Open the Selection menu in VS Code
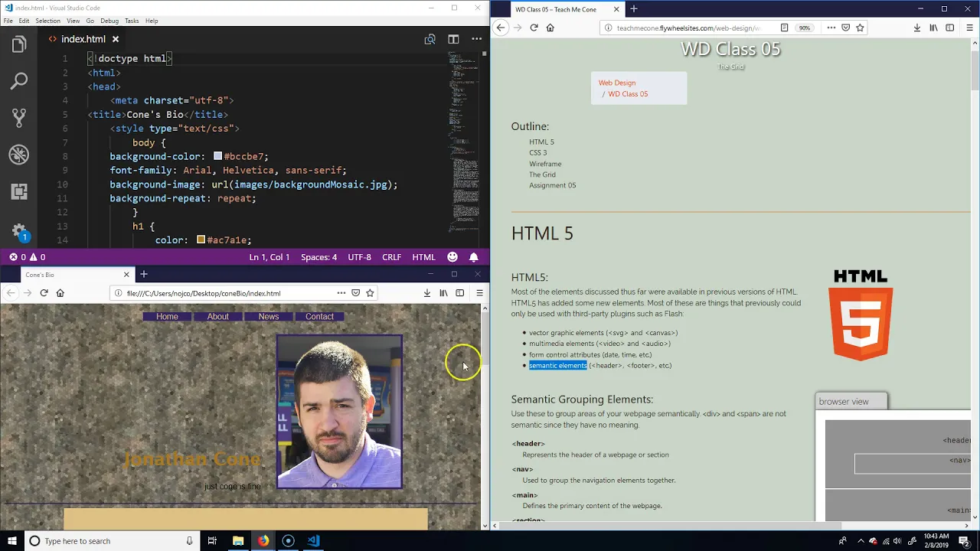 click(x=47, y=21)
